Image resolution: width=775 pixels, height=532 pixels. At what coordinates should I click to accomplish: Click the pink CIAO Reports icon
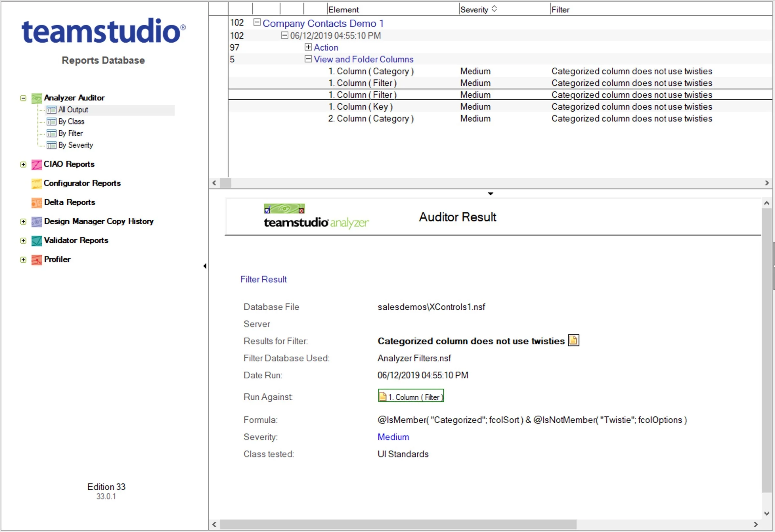pos(37,165)
